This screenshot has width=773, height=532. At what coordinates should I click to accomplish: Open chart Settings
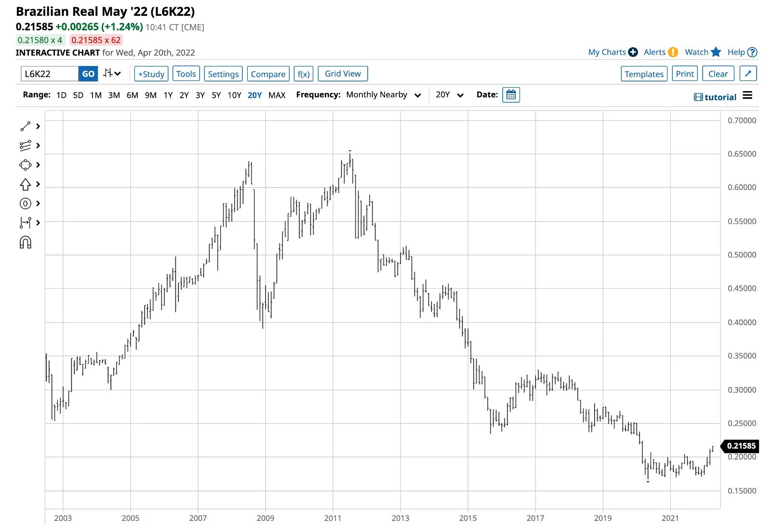(223, 74)
